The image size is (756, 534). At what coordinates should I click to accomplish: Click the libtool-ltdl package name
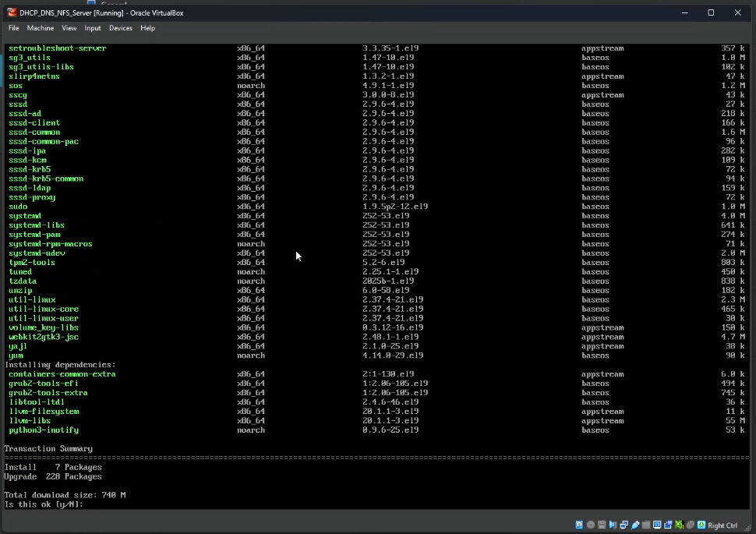click(37, 402)
